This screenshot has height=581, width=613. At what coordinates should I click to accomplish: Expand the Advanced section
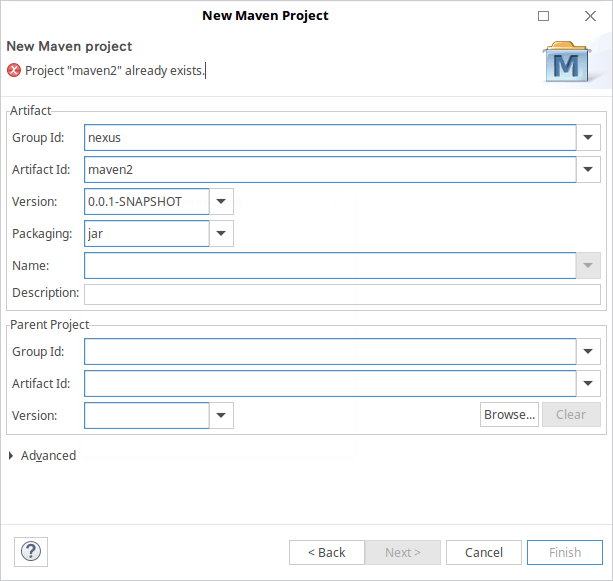[x=11, y=455]
